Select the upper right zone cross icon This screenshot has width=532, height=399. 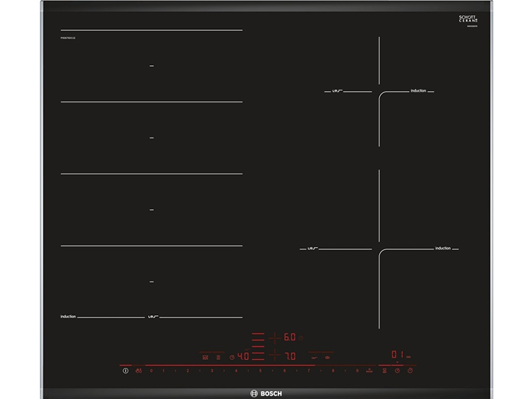tap(273, 337)
